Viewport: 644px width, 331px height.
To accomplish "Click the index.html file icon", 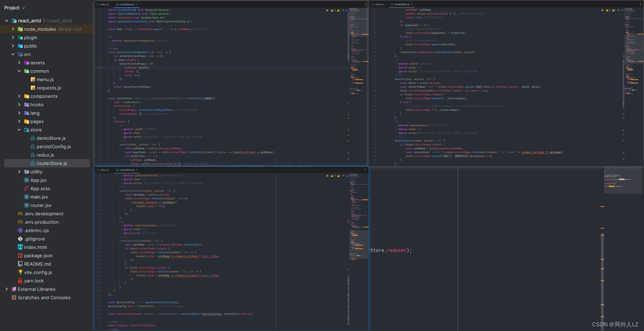I will coord(20,247).
